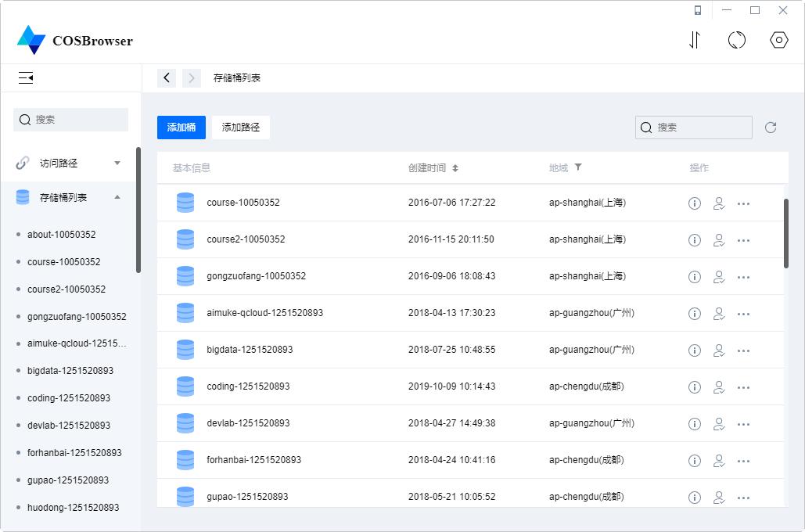
Task: Open the transfer list icon in the titlebar
Action: [694, 39]
